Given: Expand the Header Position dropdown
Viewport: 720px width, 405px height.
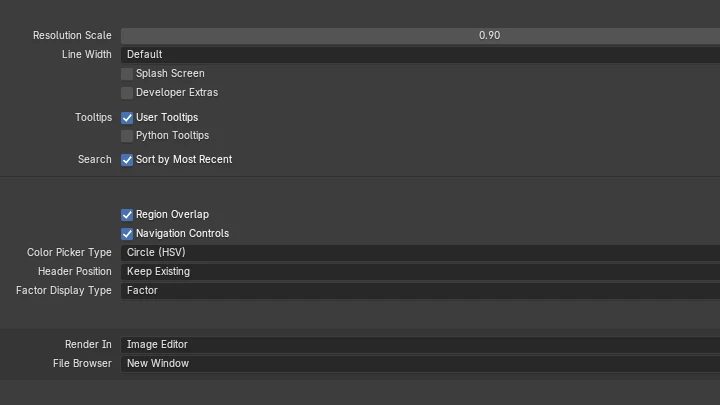Looking at the screenshot, I should (x=420, y=271).
